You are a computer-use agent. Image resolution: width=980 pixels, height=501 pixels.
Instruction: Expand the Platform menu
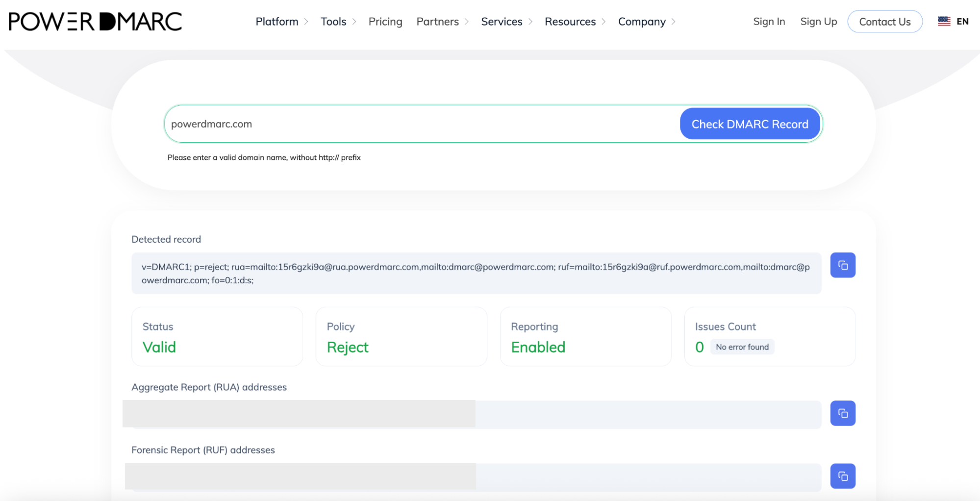pyautogui.click(x=282, y=22)
